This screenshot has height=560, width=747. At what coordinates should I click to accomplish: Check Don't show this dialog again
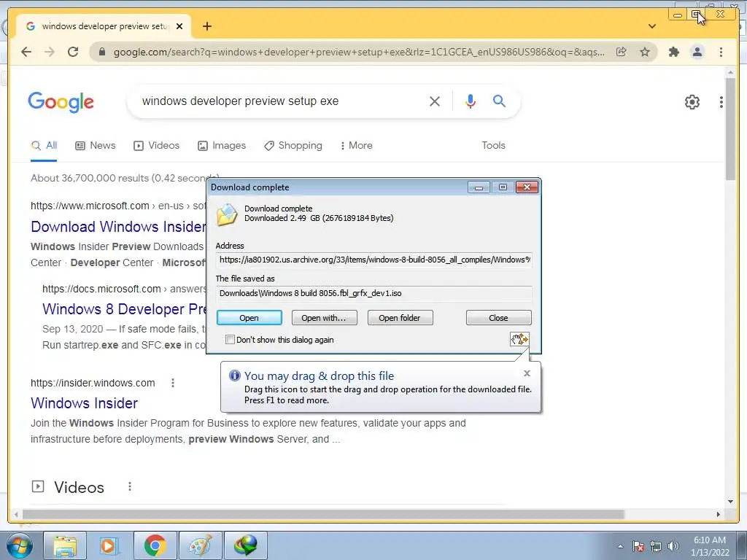(230, 340)
